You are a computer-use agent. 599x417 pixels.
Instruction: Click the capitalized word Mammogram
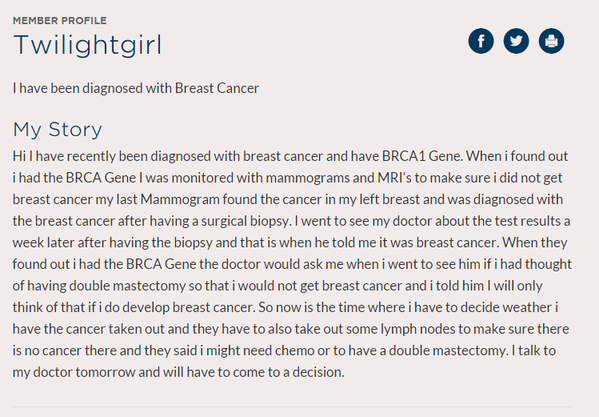tap(180, 199)
